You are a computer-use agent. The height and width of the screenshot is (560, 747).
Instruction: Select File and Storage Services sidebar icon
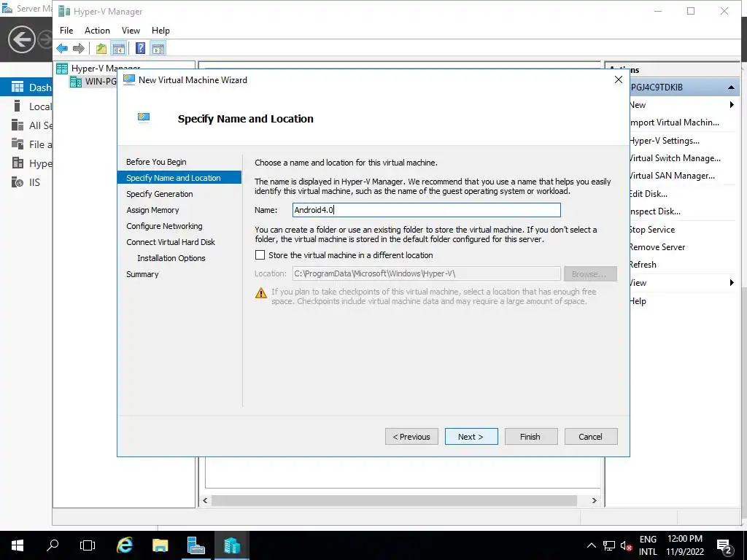click(18, 144)
